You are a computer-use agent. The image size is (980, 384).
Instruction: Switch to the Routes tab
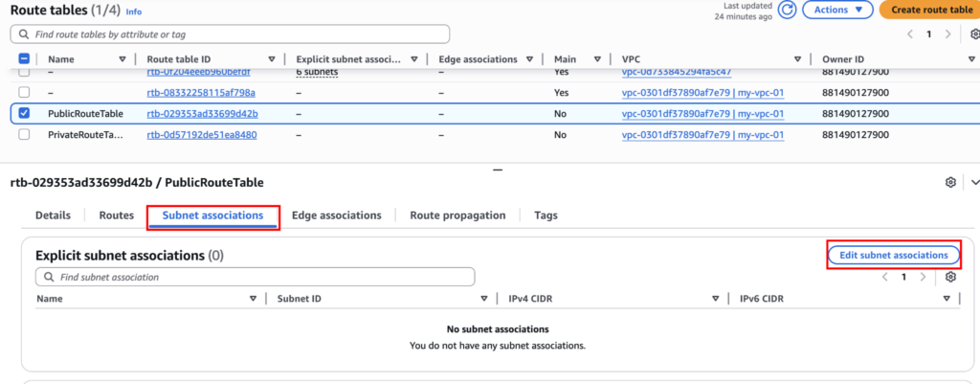116,215
